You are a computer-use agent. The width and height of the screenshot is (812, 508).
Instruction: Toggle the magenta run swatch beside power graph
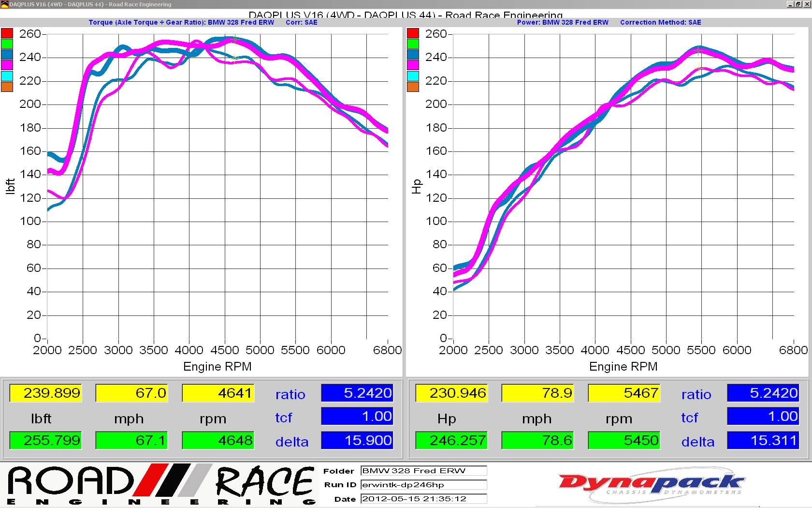point(413,65)
